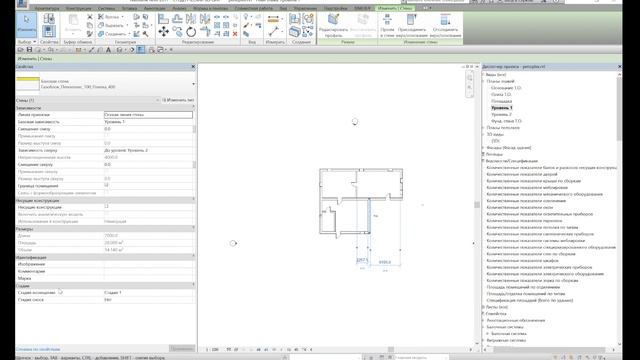Open the Совместная работа ribbon tab

254,8
